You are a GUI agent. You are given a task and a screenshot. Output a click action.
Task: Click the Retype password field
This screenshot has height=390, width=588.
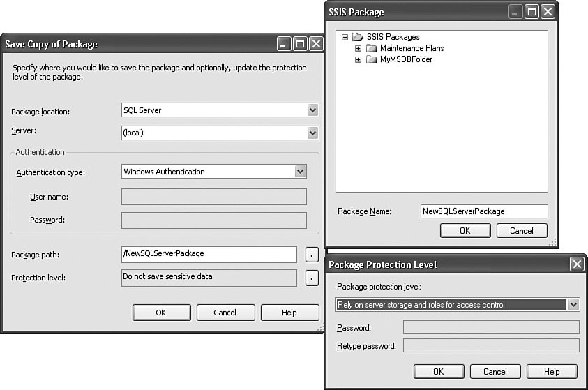click(491, 345)
